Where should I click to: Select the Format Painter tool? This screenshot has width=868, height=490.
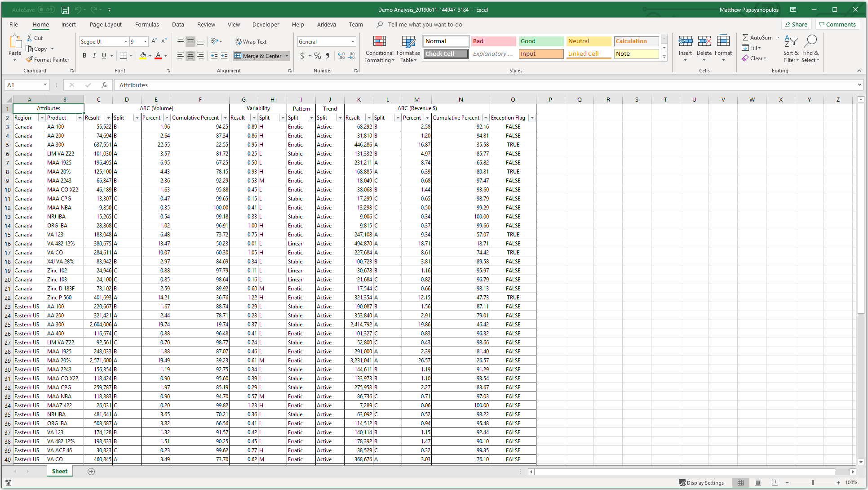tap(48, 59)
